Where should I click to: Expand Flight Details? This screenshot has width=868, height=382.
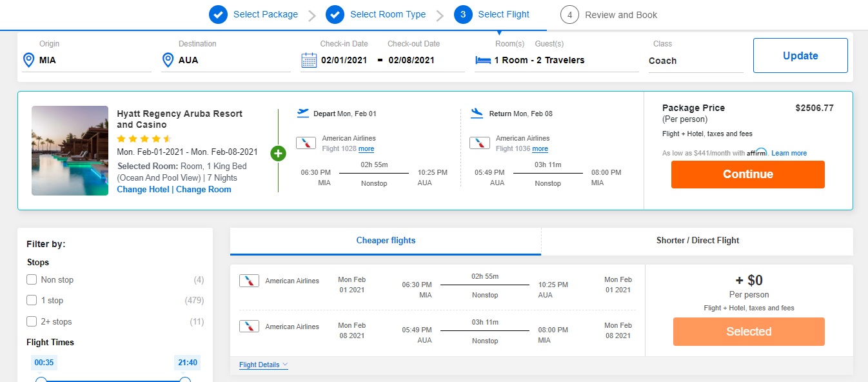pyautogui.click(x=263, y=365)
